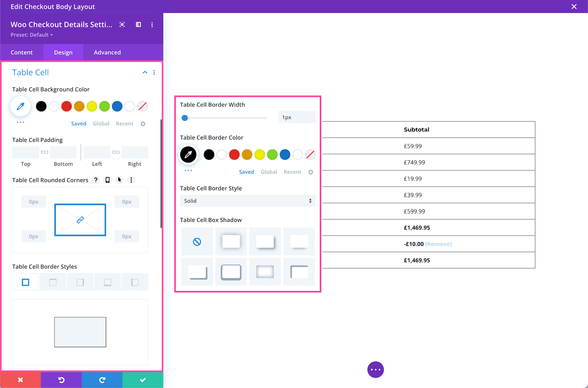This screenshot has width=588, height=388.
Task: Open the Table Cell Border Style dropdown
Action: (x=247, y=201)
